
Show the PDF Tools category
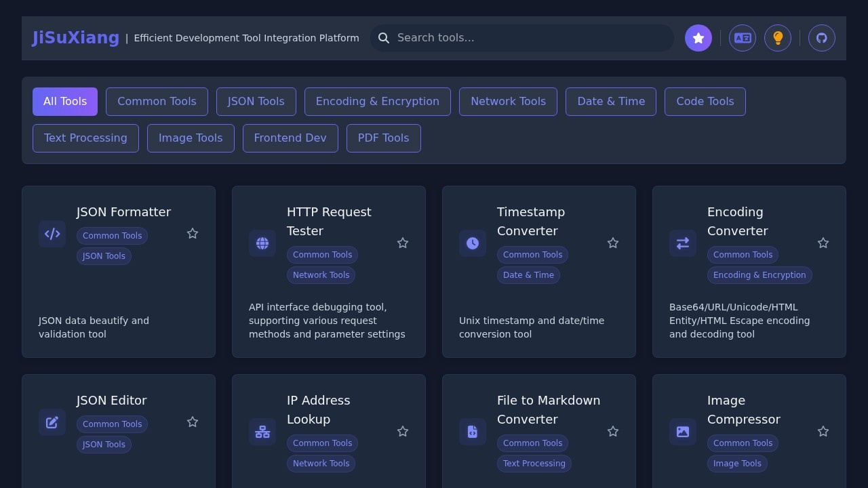[x=383, y=138]
